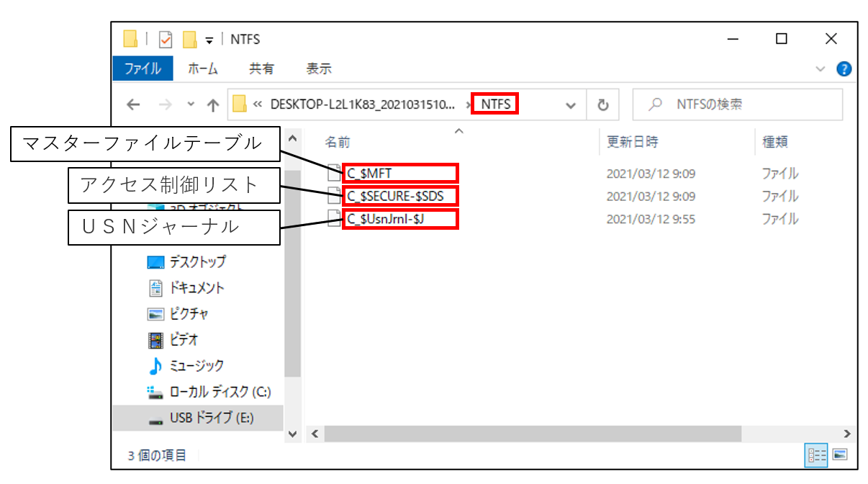Open the ファイル menu tab
Screen dimensions: 868x484
[x=143, y=68]
